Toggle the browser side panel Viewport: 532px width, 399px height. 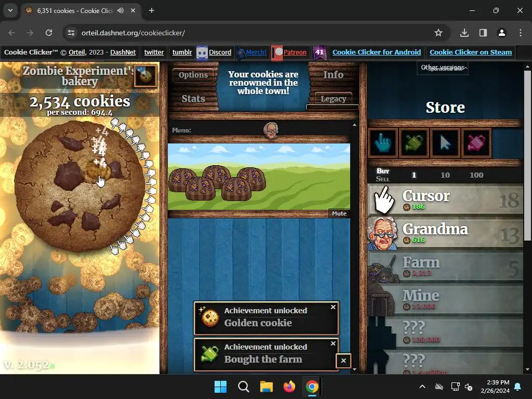pyautogui.click(x=483, y=33)
